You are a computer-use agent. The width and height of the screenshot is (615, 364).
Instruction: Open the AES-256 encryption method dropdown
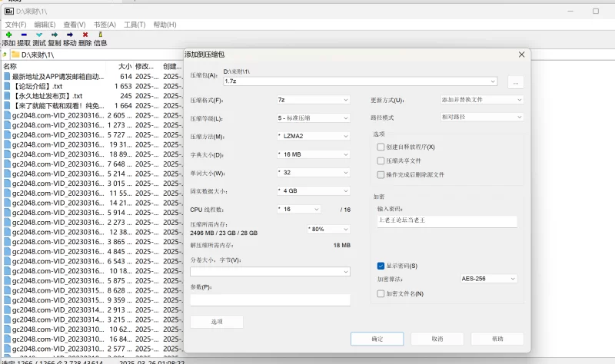coord(489,279)
